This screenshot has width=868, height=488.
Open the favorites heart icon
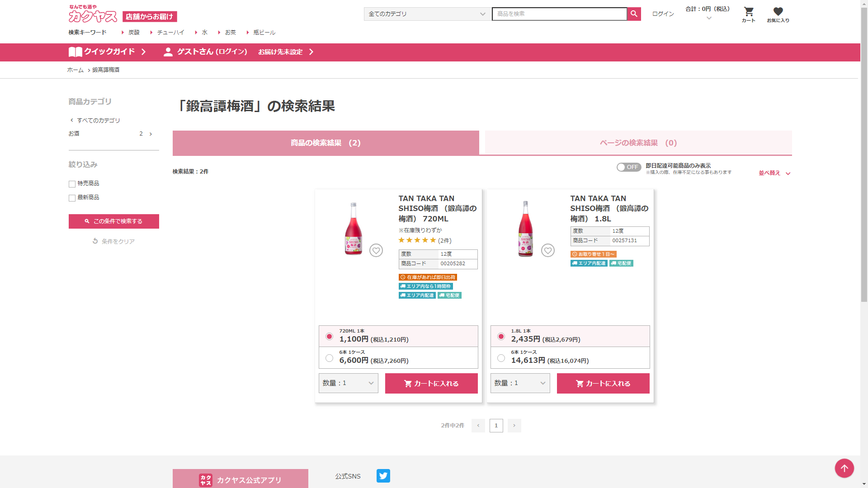778,14
